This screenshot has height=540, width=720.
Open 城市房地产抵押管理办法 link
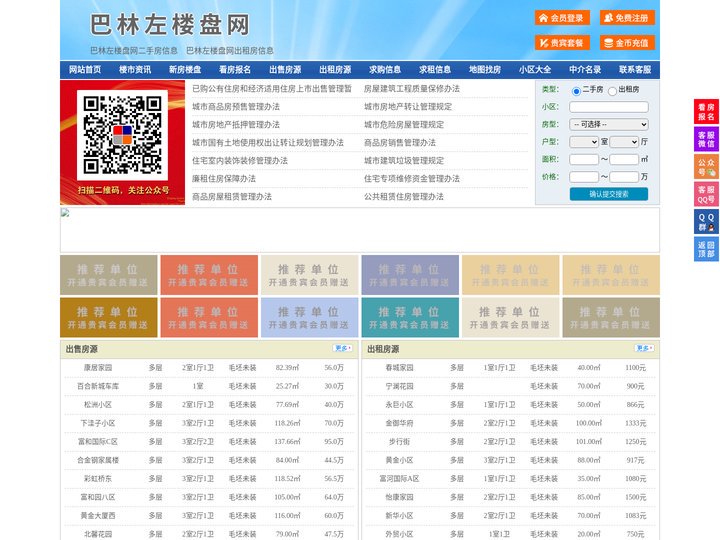[236, 124]
